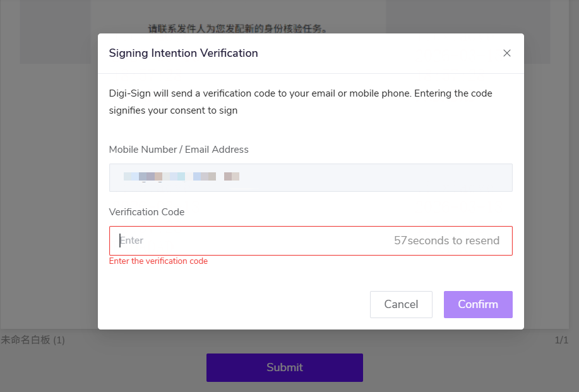Select the 未命名白板 (1) document name

pyautogui.click(x=33, y=340)
